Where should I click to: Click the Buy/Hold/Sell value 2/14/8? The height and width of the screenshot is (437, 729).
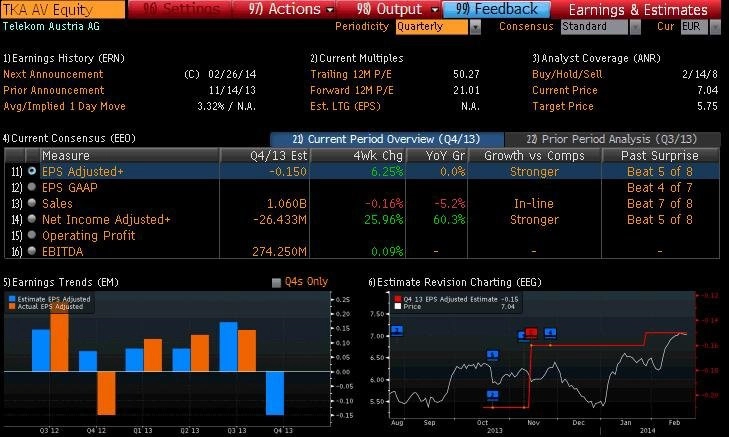pyautogui.click(x=700, y=74)
